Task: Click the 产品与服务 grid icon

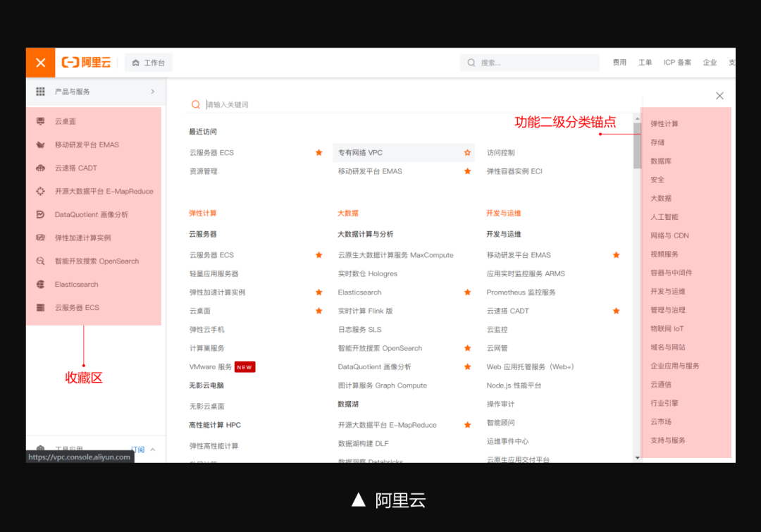Action: [40, 92]
